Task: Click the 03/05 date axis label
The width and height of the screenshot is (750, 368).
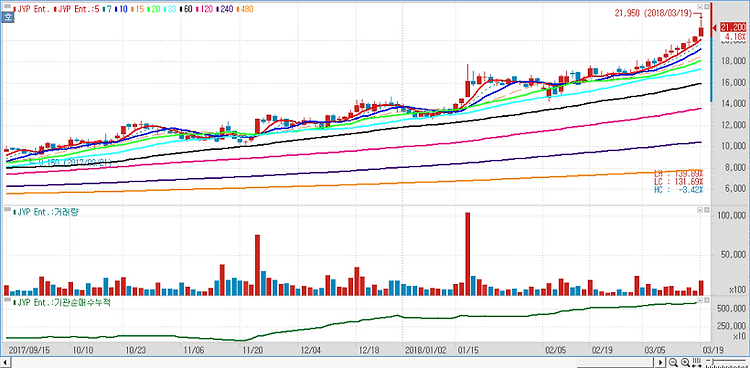Action: [656, 349]
